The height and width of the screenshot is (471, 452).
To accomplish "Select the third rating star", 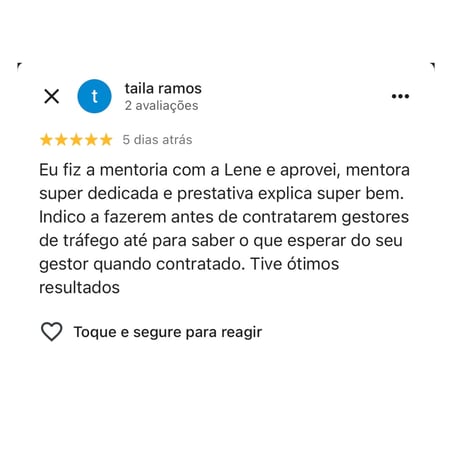I will (76, 140).
